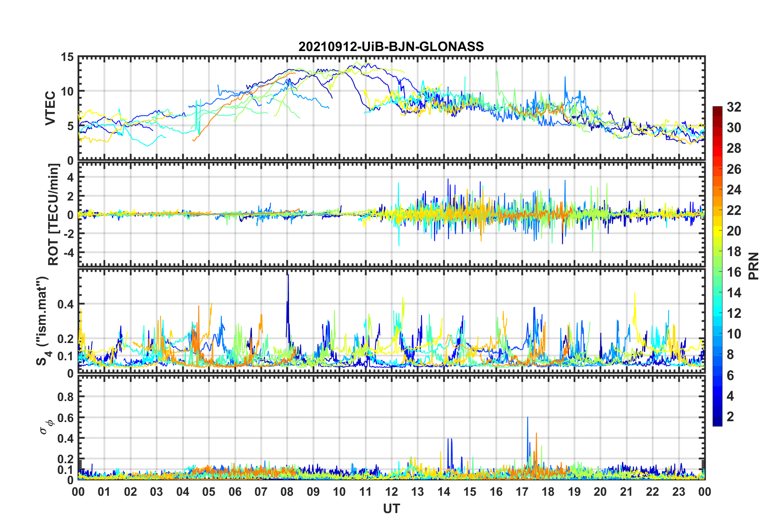This screenshot has width=783, height=532.
Task: Click colorbar tick label 18
Action: [x=734, y=252]
